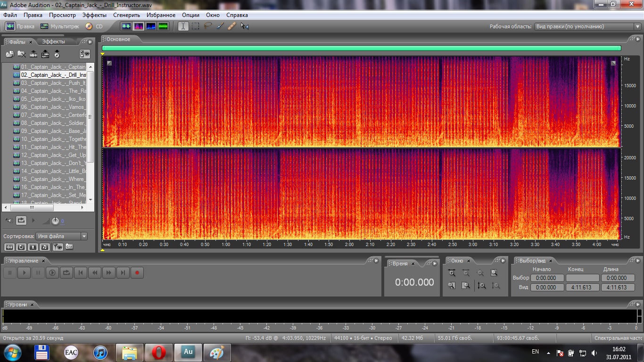
Task: Toggle Show Audio Files filter button
Action: (x=9, y=247)
